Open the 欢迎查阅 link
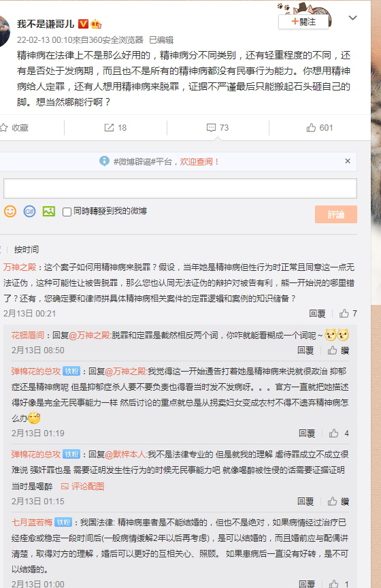The height and width of the screenshot is (588, 381). 199,161
